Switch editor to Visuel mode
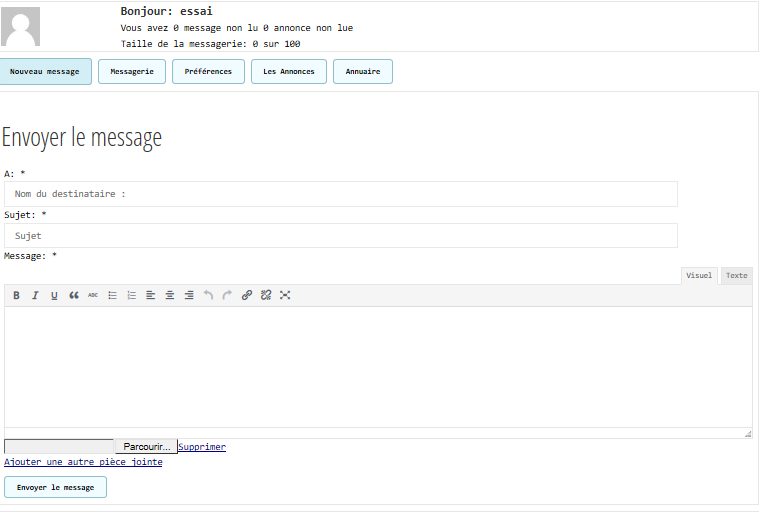This screenshot has height=512, width=763. click(699, 275)
